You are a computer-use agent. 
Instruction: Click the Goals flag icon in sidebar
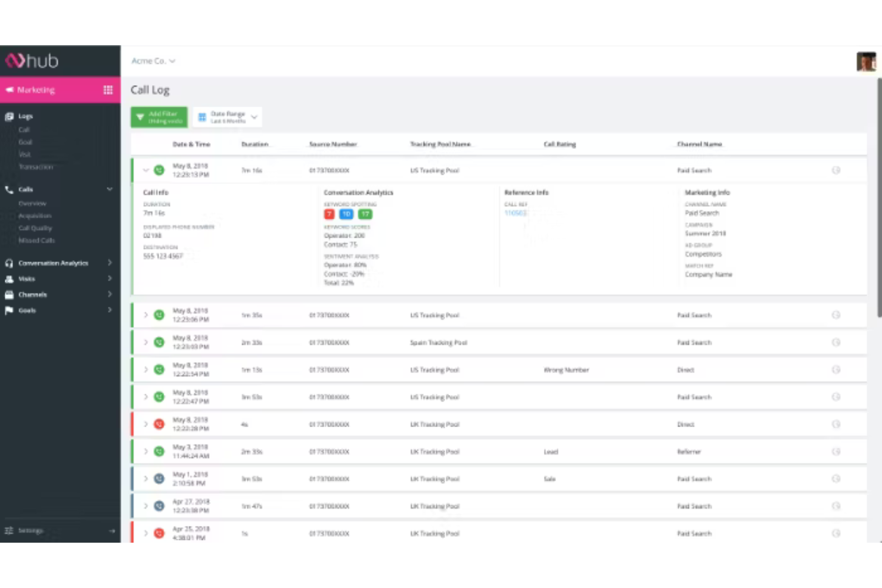[x=9, y=310]
